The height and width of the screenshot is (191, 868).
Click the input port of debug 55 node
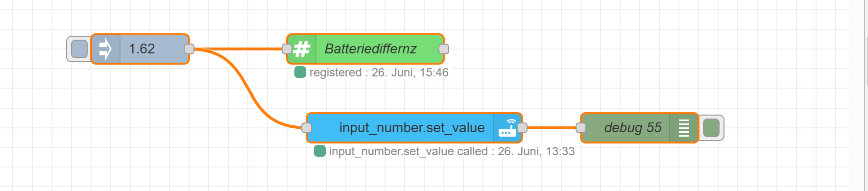point(581,128)
